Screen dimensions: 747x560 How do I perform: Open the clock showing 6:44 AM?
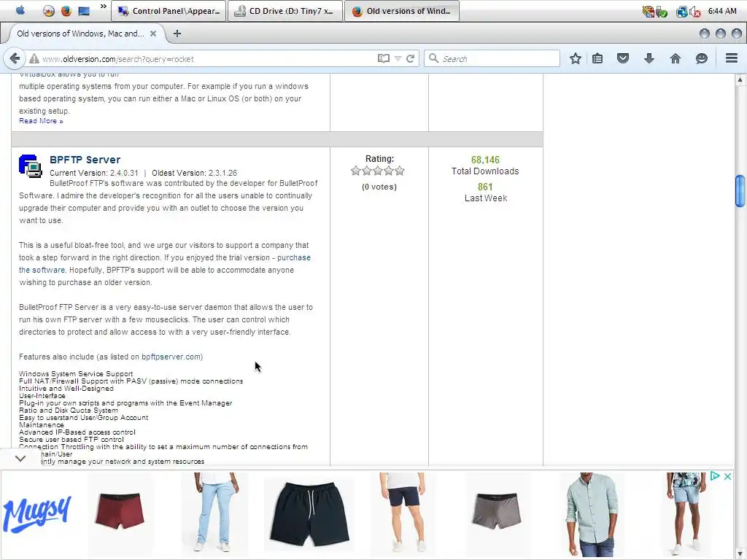pos(722,11)
